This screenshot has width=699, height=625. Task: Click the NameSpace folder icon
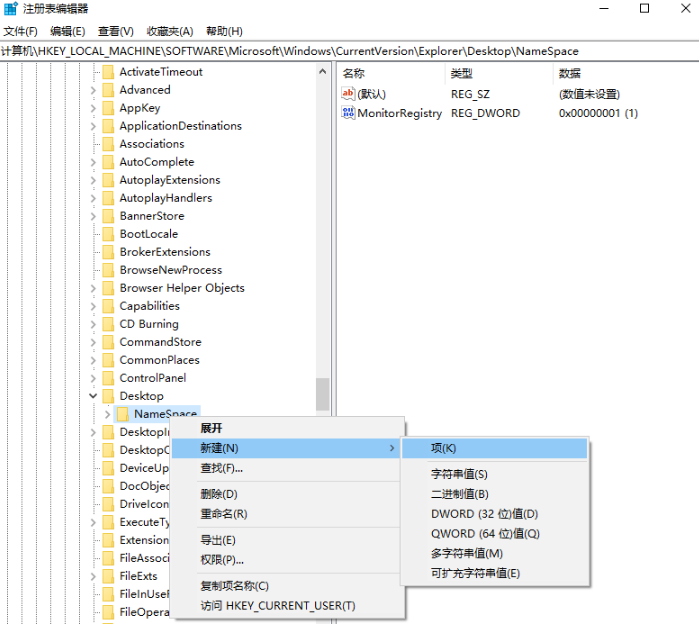(x=123, y=414)
